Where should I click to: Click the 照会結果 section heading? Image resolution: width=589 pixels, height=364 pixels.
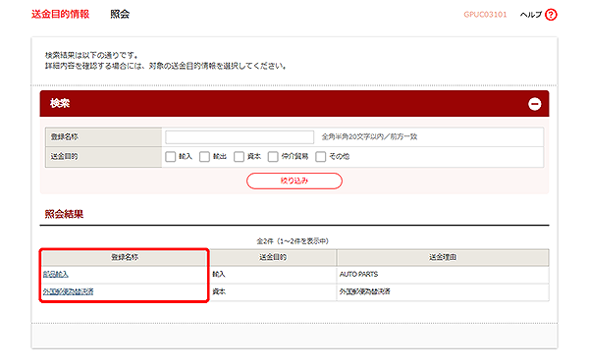(x=64, y=214)
